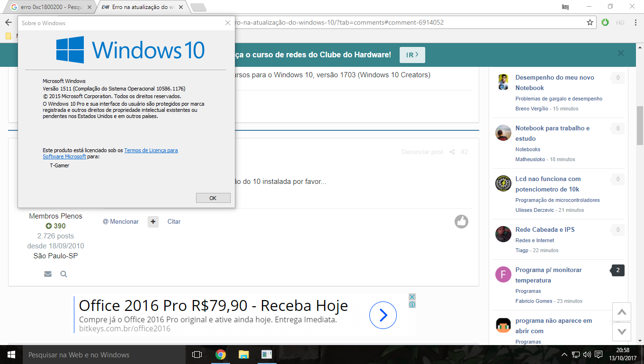Open File Explorer from the taskbar
This screenshot has width=644, height=364.
point(243,355)
